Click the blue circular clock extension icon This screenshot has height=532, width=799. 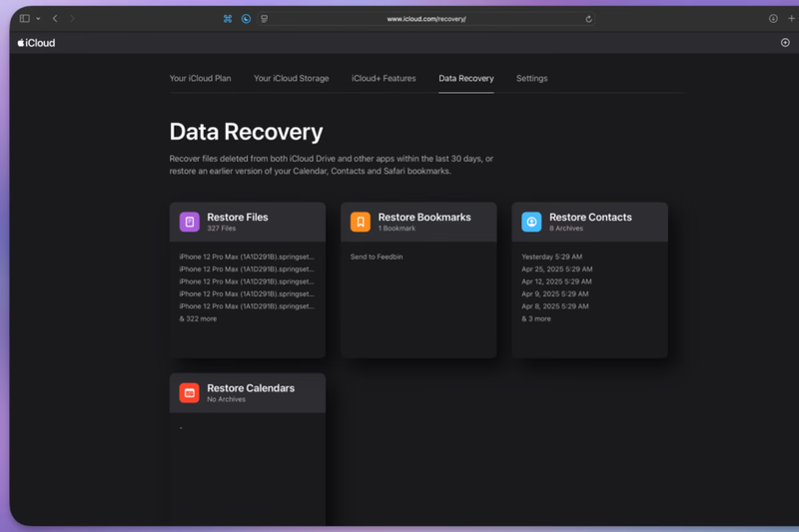246,19
